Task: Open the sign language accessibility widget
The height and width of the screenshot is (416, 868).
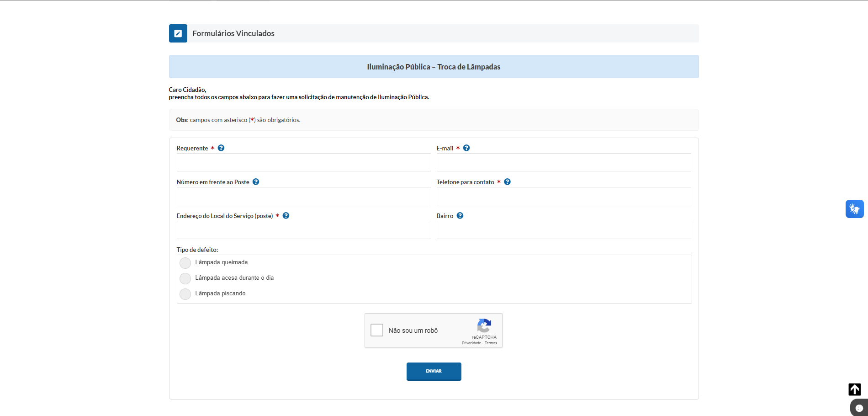Action: pos(854,209)
